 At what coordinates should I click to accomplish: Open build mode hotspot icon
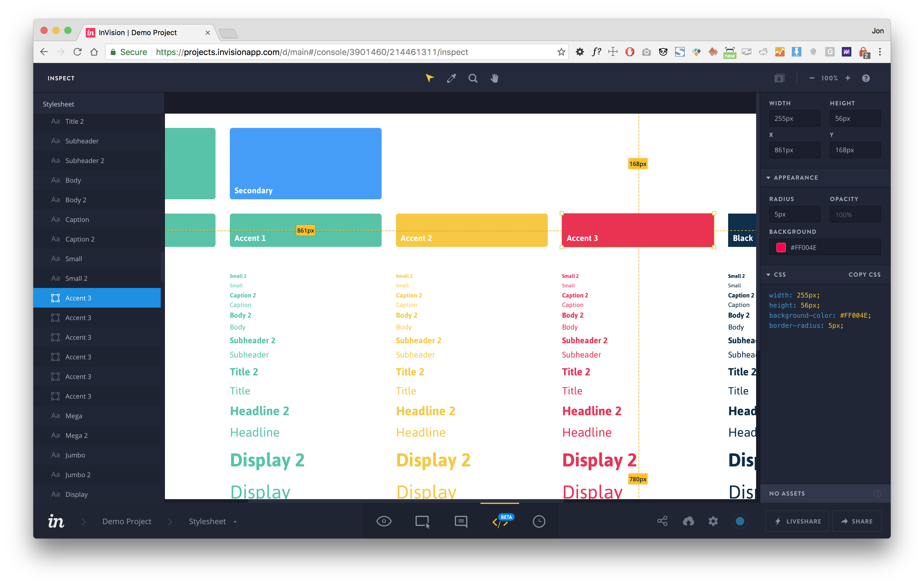coord(422,521)
